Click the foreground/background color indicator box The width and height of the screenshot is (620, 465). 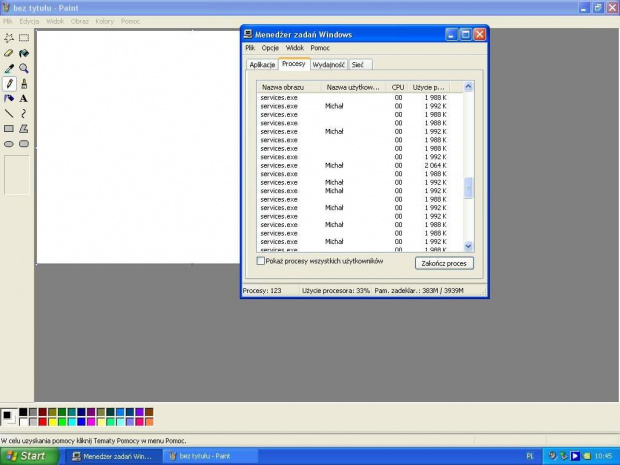click(9, 417)
